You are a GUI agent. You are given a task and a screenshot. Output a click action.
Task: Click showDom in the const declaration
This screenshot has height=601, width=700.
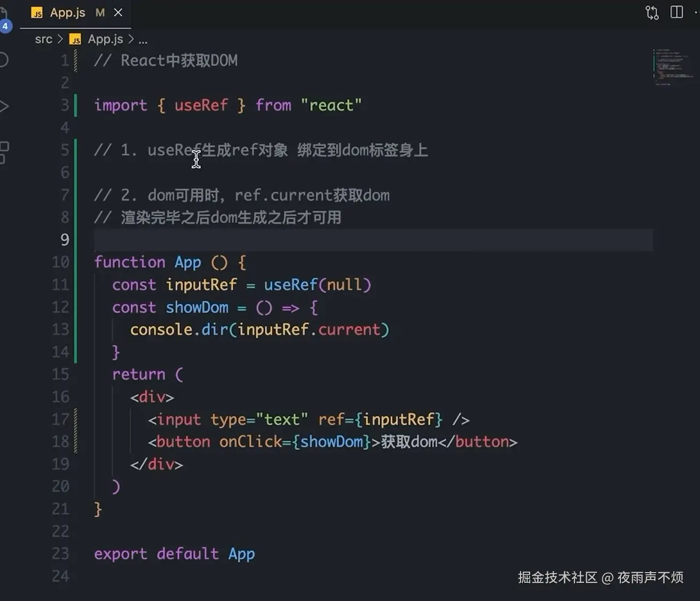click(x=197, y=307)
